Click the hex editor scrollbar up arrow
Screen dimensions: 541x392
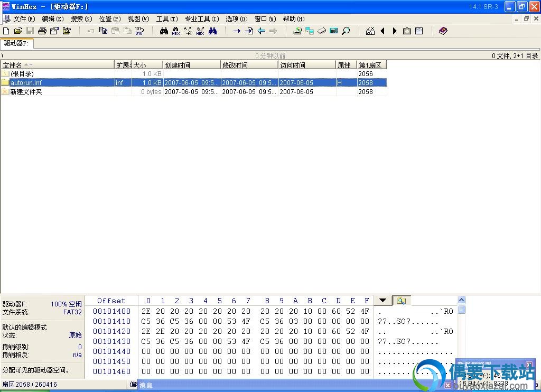[x=461, y=300]
